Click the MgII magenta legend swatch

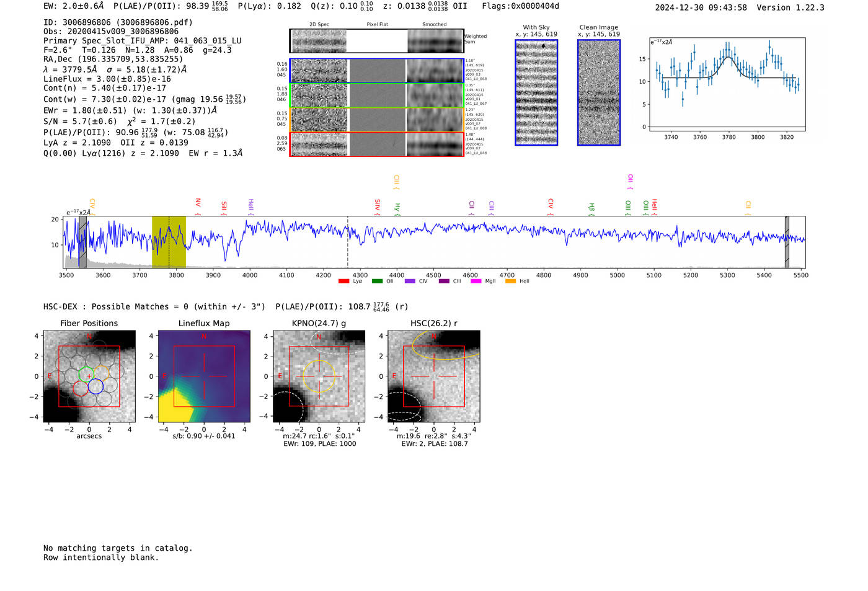pyautogui.click(x=476, y=282)
